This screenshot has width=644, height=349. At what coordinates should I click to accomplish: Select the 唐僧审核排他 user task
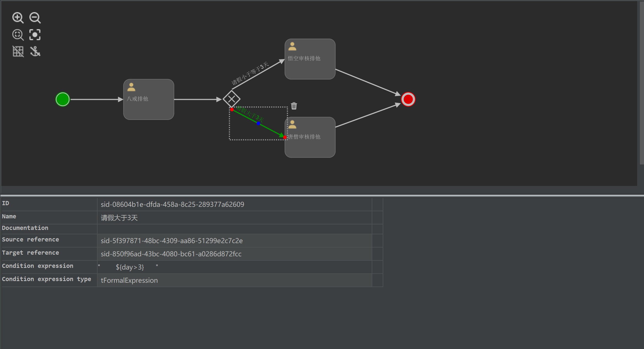click(x=310, y=137)
